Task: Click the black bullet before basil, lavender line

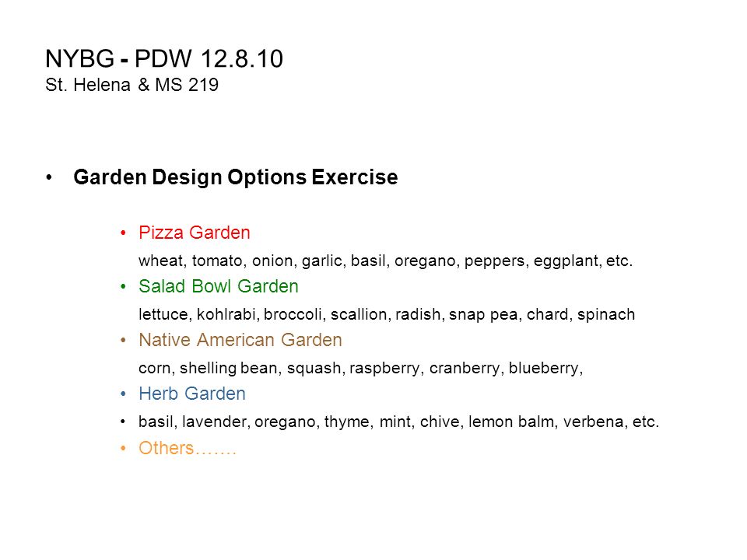Action: (124, 422)
